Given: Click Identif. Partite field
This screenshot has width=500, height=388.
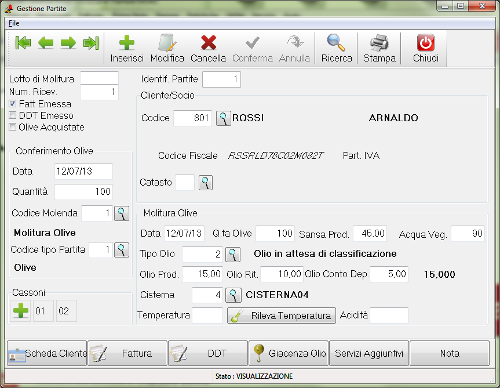Looking at the screenshot, I should tap(221, 79).
